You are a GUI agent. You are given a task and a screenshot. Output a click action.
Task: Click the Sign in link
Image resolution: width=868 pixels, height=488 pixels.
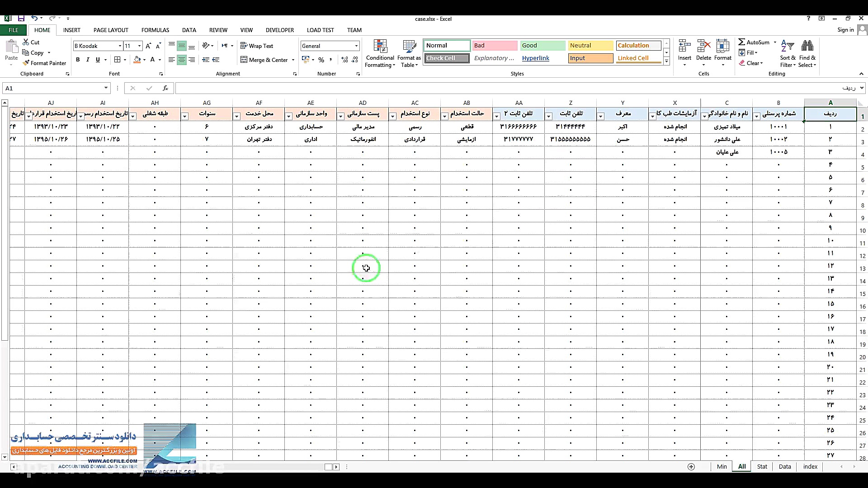point(845,30)
